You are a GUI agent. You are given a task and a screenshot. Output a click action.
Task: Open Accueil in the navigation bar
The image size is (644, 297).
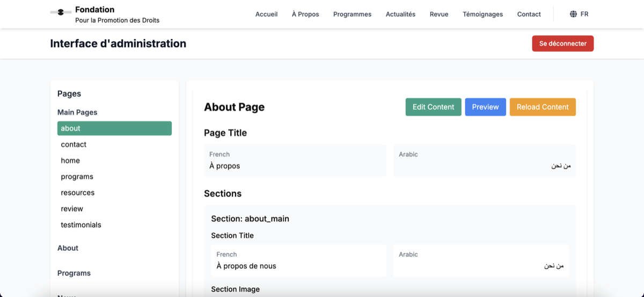pyautogui.click(x=266, y=14)
